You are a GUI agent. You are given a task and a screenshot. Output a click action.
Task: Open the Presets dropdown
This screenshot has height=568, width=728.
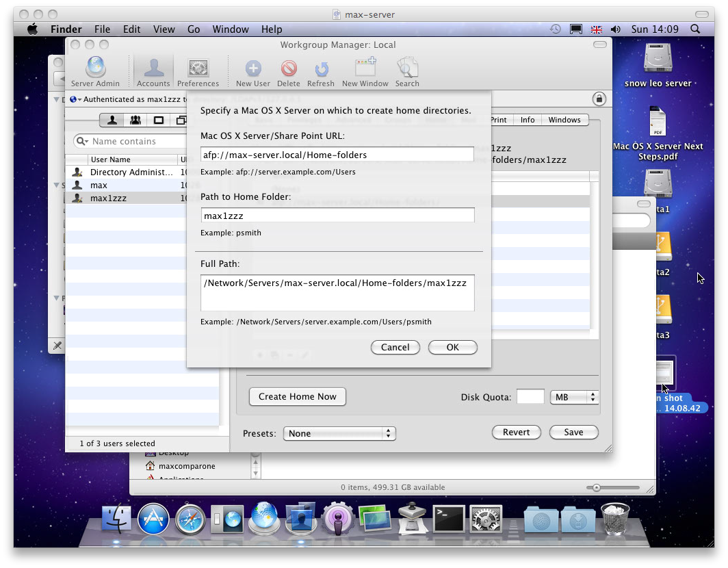339,433
